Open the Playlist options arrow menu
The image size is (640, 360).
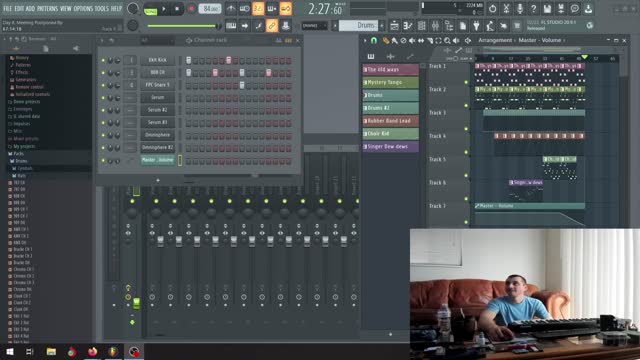[365, 40]
